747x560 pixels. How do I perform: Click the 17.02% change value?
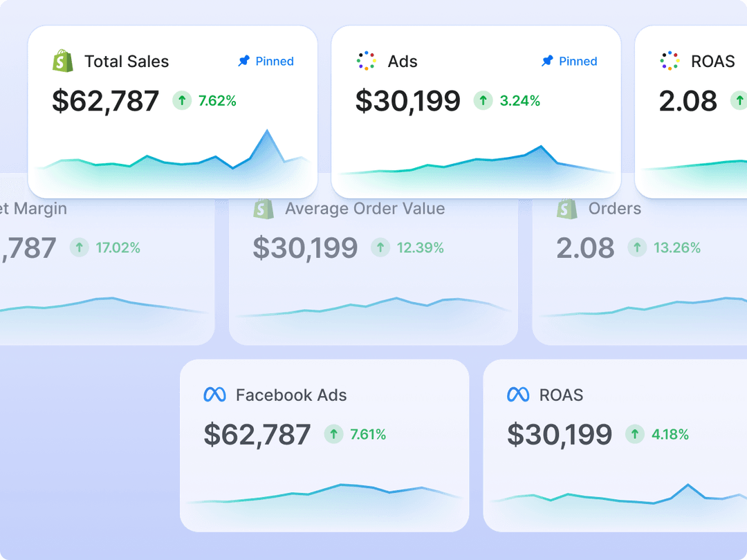(118, 248)
